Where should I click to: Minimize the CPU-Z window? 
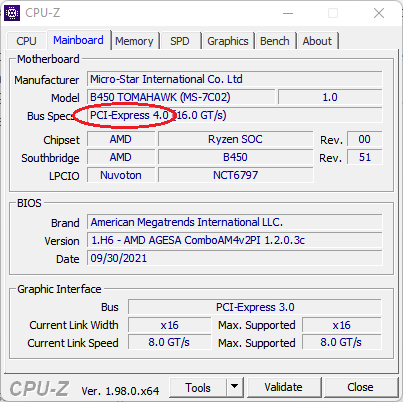pos(288,13)
